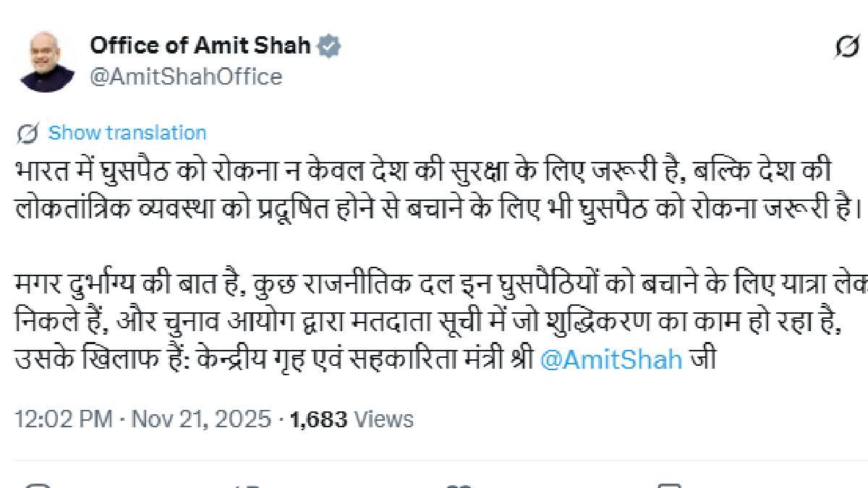Visit the @AmitShahOffice handle
868x488 pixels.
[x=186, y=77]
